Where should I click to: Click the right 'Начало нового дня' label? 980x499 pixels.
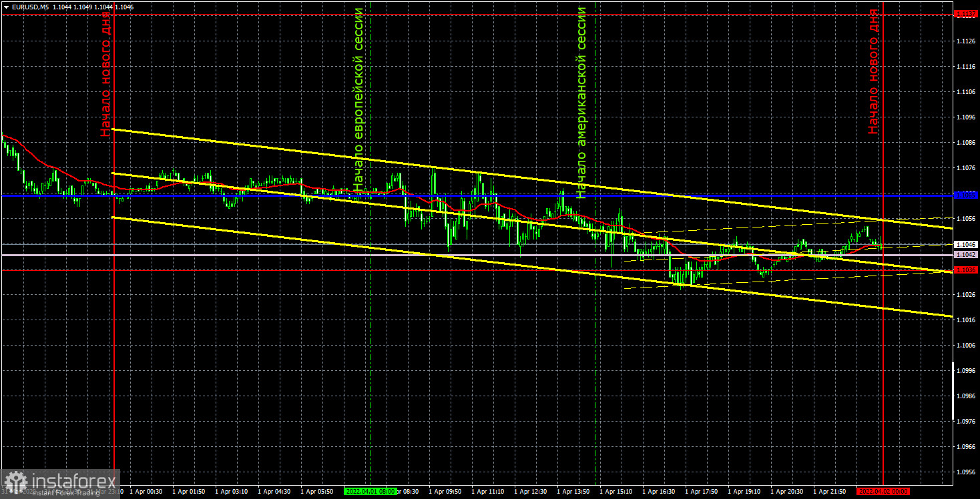(x=874, y=71)
